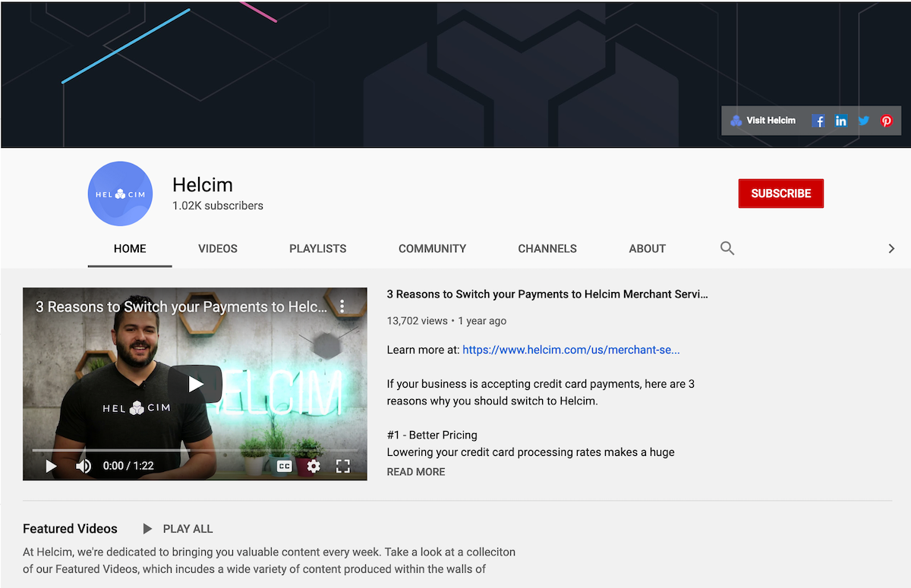Enter fullscreen with the player icon
911x588 pixels.
pyautogui.click(x=343, y=466)
